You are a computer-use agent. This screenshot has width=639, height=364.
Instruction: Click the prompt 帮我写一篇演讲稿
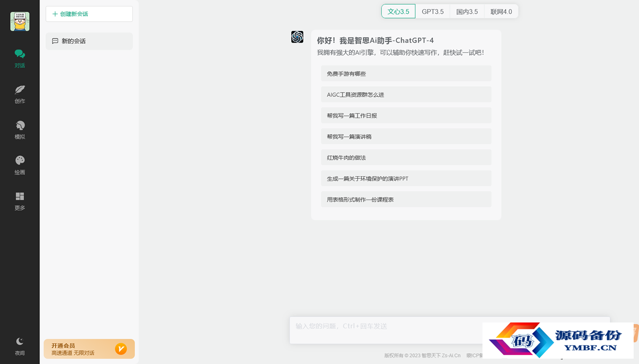tap(406, 137)
